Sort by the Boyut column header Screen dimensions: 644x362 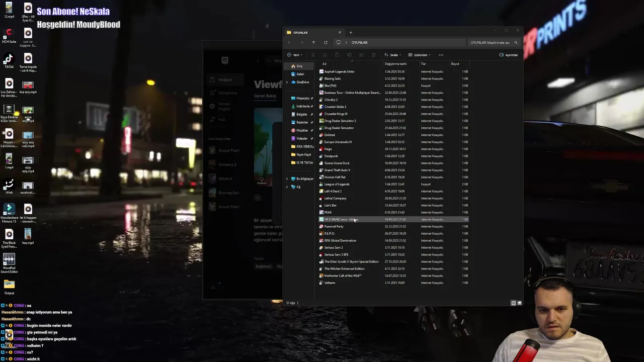tap(459, 64)
